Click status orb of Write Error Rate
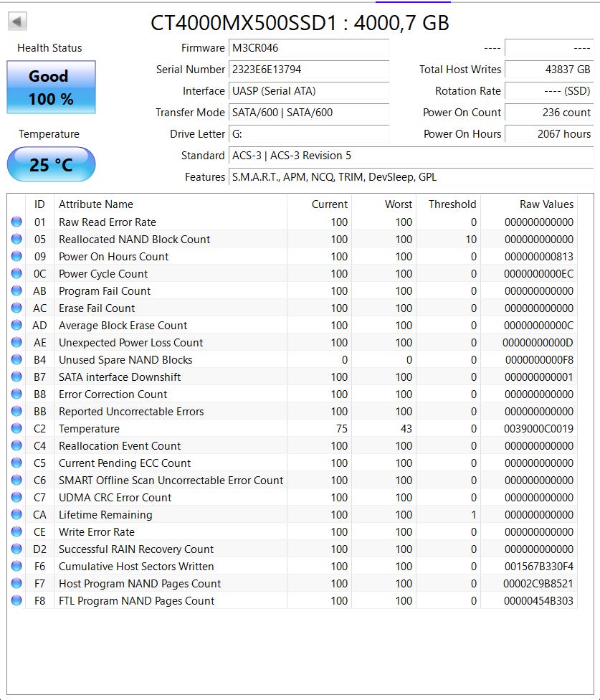The width and height of the screenshot is (600, 700). (x=16, y=531)
